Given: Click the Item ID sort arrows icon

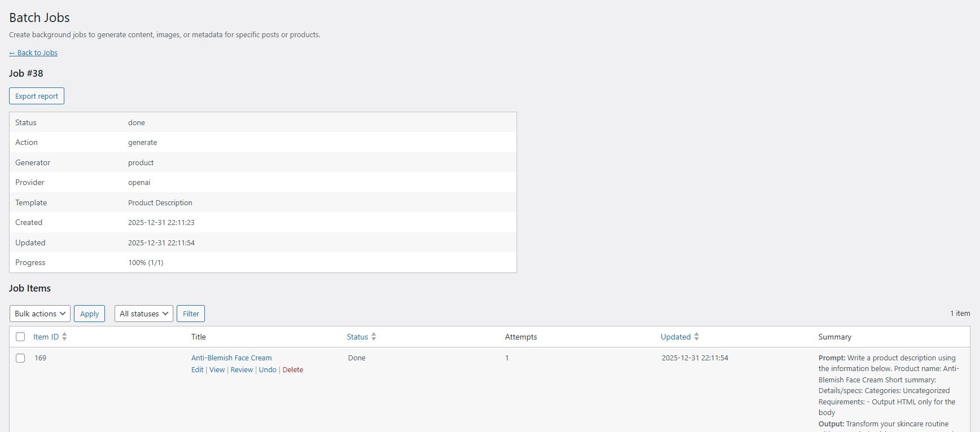Looking at the screenshot, I should click(64, 337).
